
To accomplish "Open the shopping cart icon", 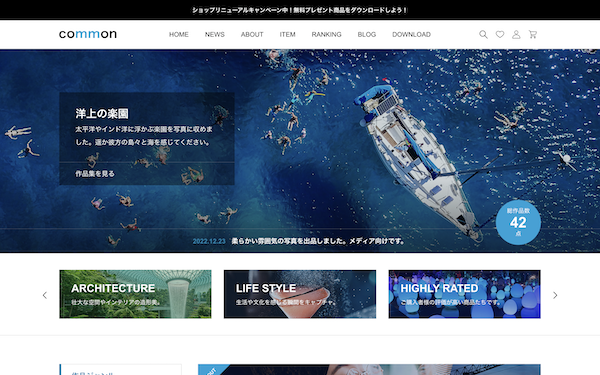I will tap(533, 34).
